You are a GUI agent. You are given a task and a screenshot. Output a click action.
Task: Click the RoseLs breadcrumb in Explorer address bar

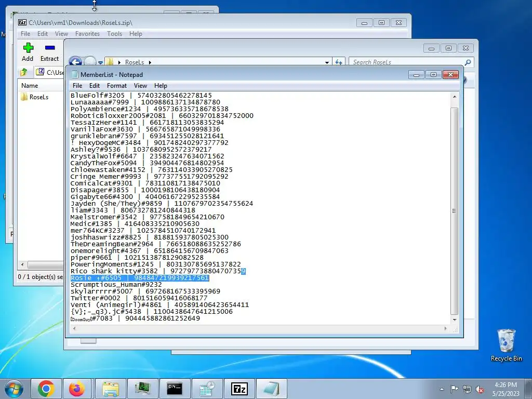click(x=135, y=62)
